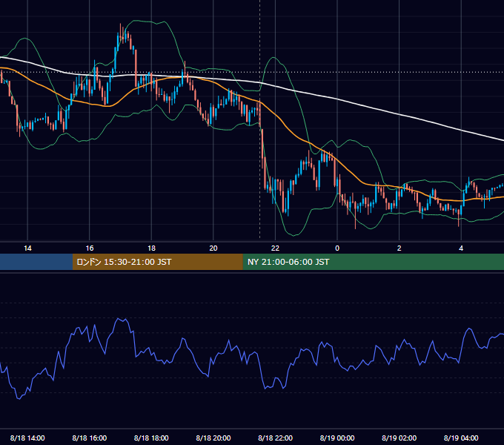Click the '14' hour label on price chart axis
Screen dimensions: 504x445
click(x=27, y=248)
